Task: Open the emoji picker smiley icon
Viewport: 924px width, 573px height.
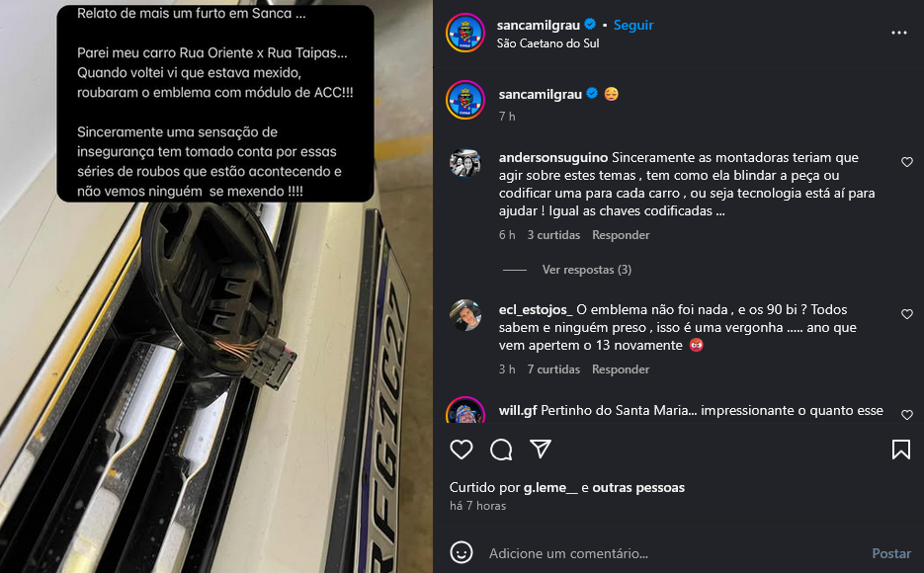Action: 462,552
